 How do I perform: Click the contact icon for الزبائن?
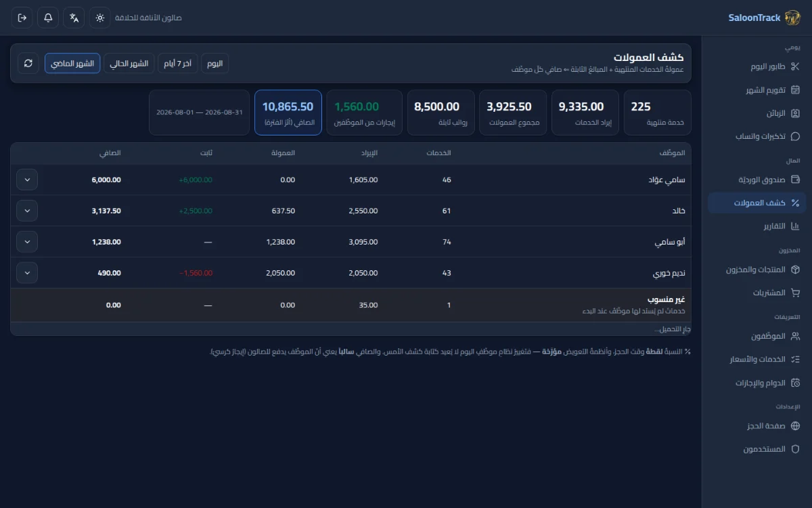click(795, 113)
